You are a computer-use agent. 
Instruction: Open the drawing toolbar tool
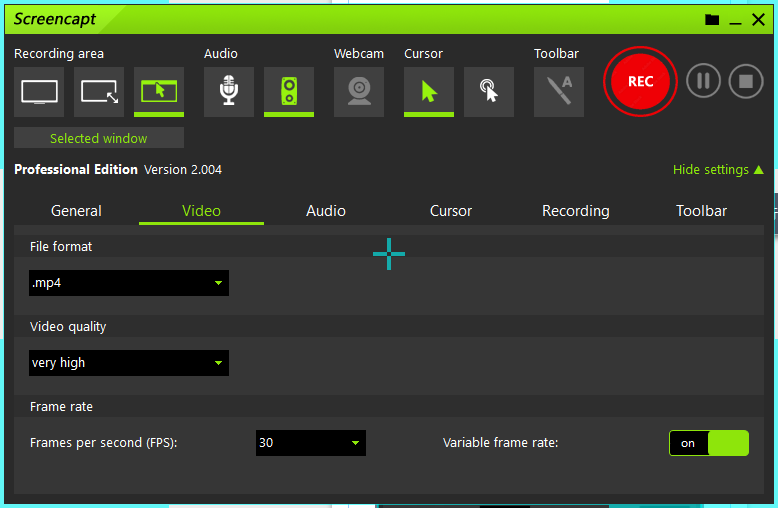559,92
